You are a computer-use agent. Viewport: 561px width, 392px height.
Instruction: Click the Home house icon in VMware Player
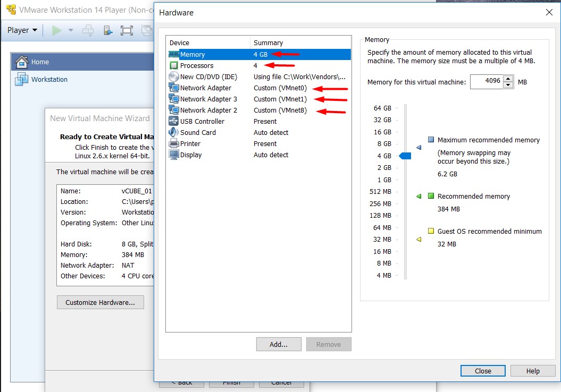point(21,62)
